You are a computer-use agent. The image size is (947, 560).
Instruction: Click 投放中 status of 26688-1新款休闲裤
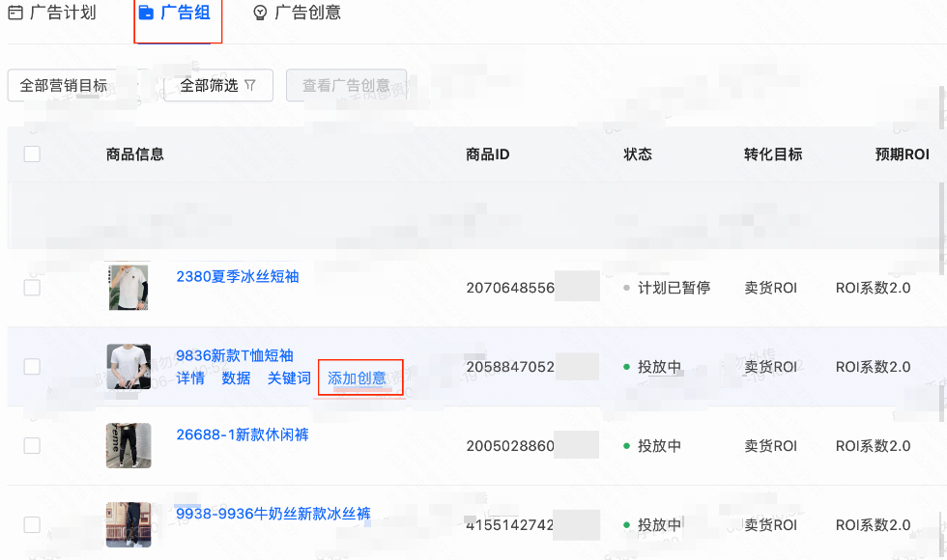[x=659, y=446]
